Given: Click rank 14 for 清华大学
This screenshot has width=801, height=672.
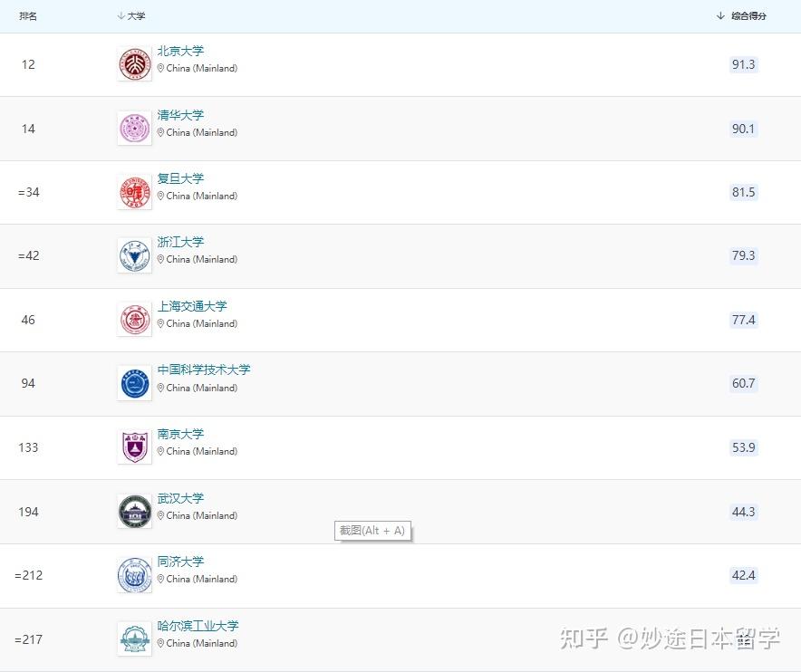Looking at the screenshot, I should [x=28, y=129].
